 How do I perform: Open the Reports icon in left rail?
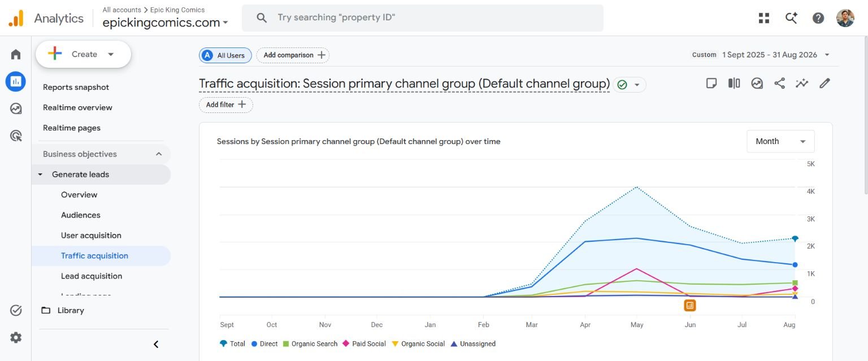16,81
